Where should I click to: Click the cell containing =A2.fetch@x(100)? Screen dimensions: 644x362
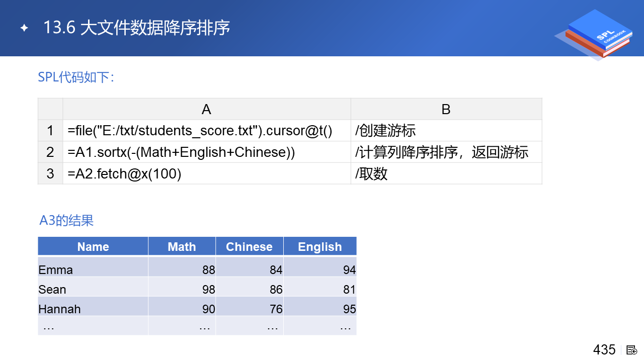point(206,174)
